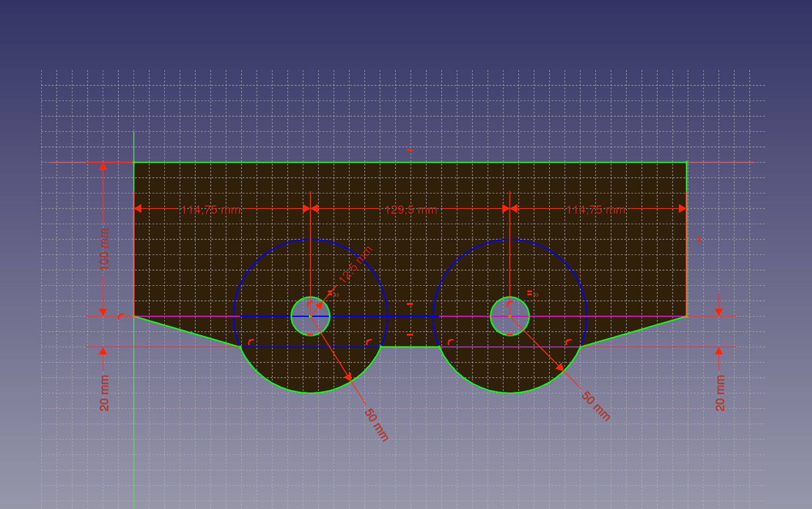The height and width of the screenshot is (509, 812).
Task: Select the equality constraint icon near the left small circle
Action: tap(330, 293)
